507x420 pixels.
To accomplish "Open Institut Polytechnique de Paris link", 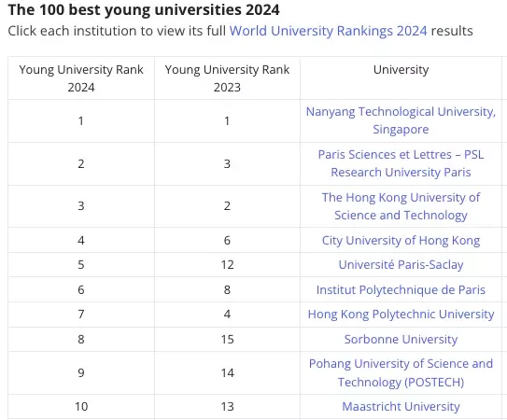I will tap(401, 289).
